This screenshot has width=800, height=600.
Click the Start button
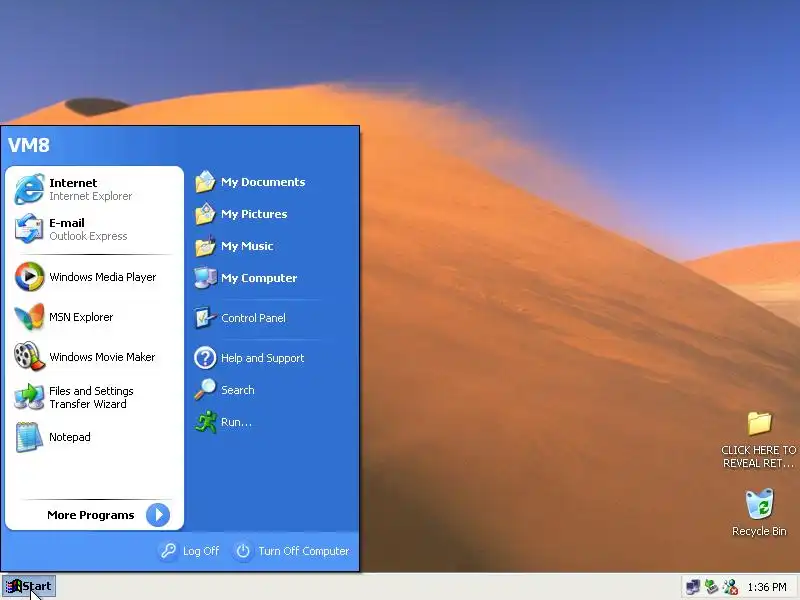pos(29,586)
